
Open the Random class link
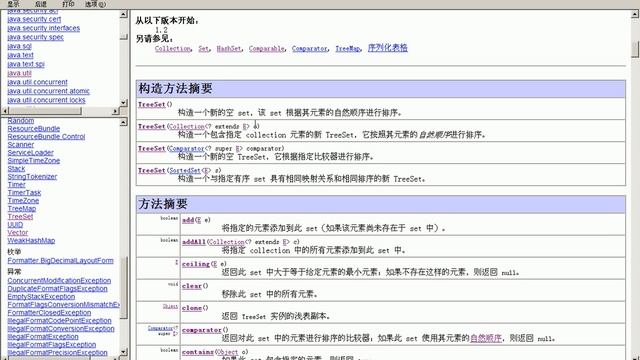point(21,121)
